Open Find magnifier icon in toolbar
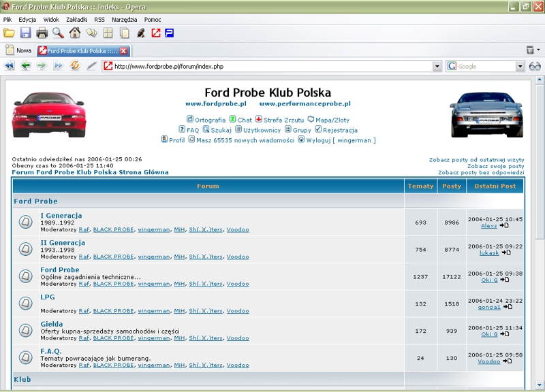Viewport: 545px width, 392px height. pyautogui.click(x=58, y=33)
